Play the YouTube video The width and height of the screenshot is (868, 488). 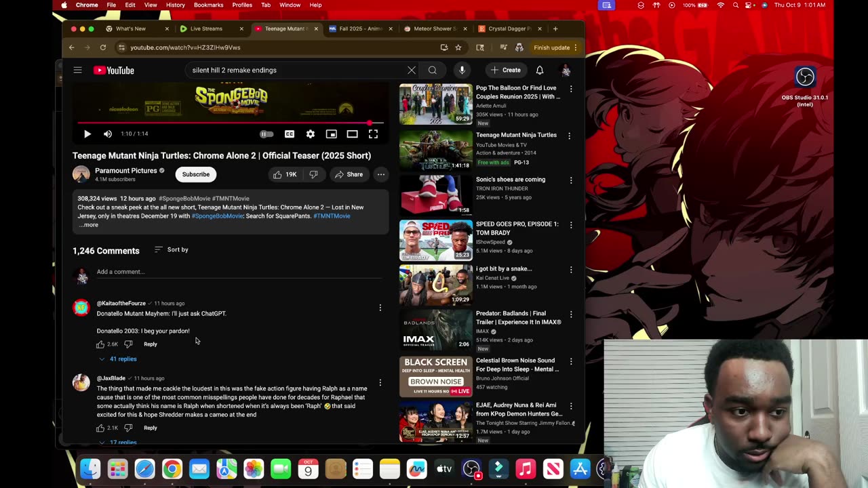click(x=87, y=134)
